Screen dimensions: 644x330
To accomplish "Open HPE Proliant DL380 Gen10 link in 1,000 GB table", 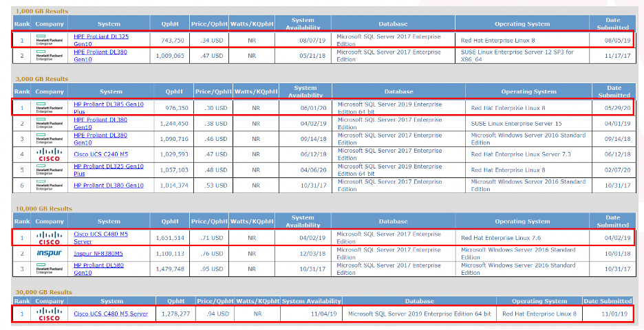I will point(100,56).
